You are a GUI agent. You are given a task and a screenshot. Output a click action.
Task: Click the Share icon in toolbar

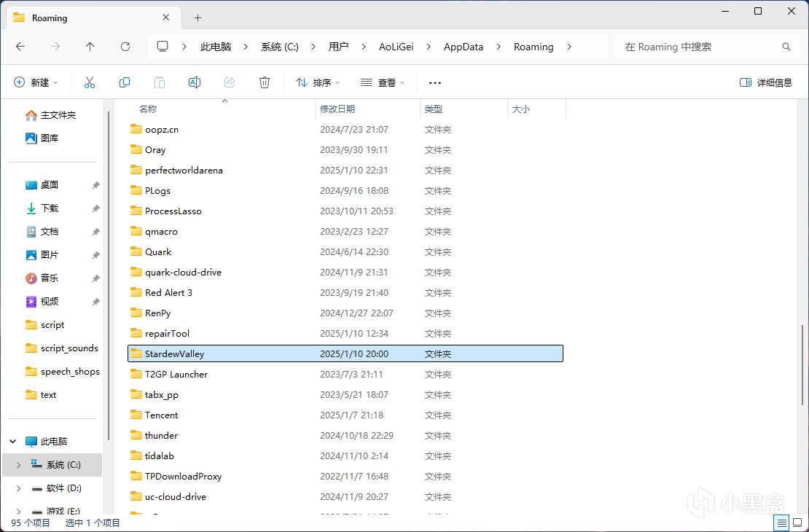click(230, 82)
